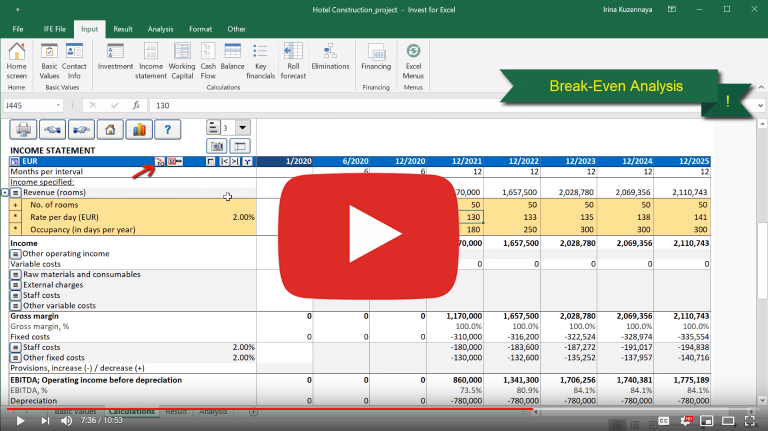Click the bar chart button in the sheet toolbar
The height and width of the screenshot is (431, 768).
[139, 129]
